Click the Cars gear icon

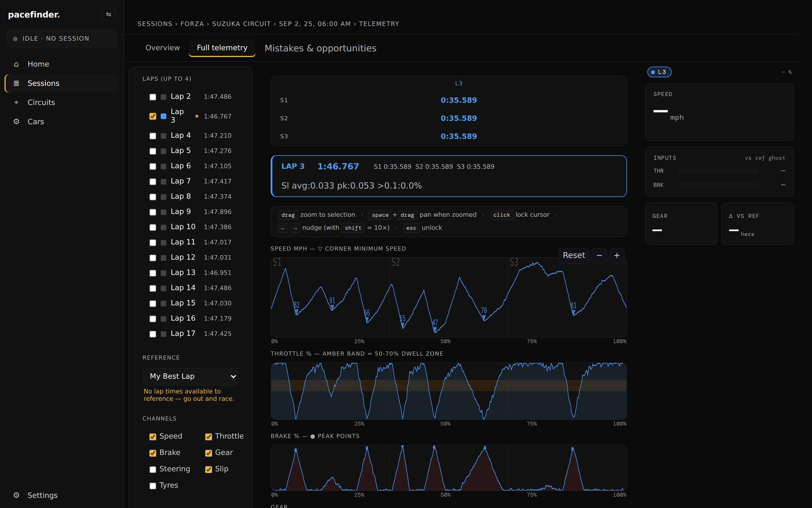[16, 121]
